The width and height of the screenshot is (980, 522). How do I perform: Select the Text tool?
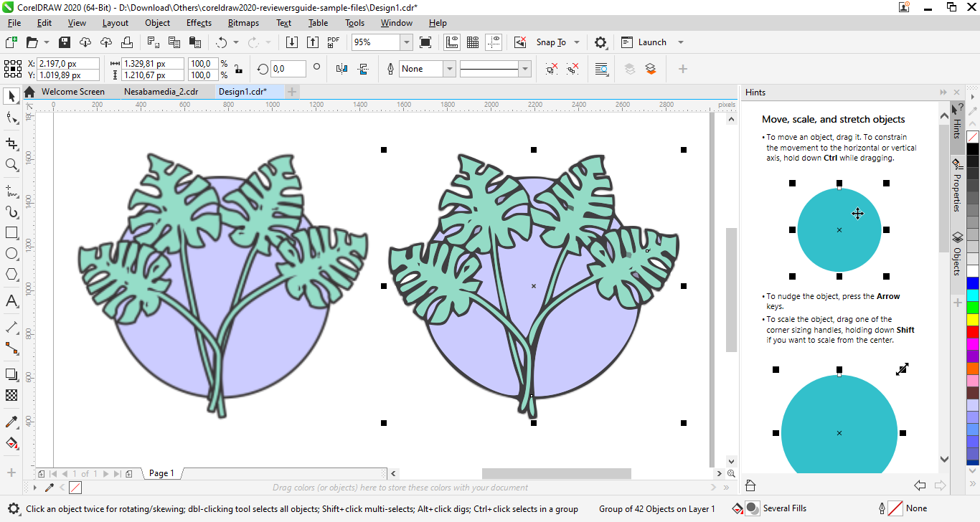click(x=11, y=301)
